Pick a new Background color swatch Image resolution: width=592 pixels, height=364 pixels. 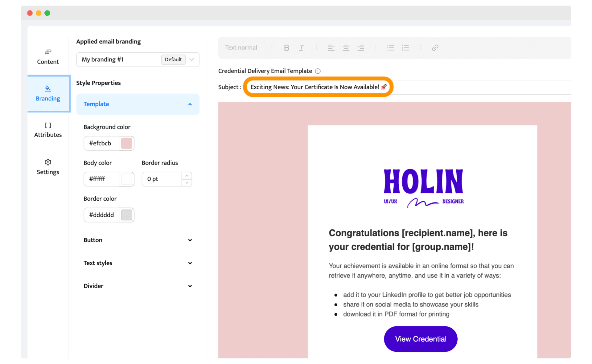126,143
